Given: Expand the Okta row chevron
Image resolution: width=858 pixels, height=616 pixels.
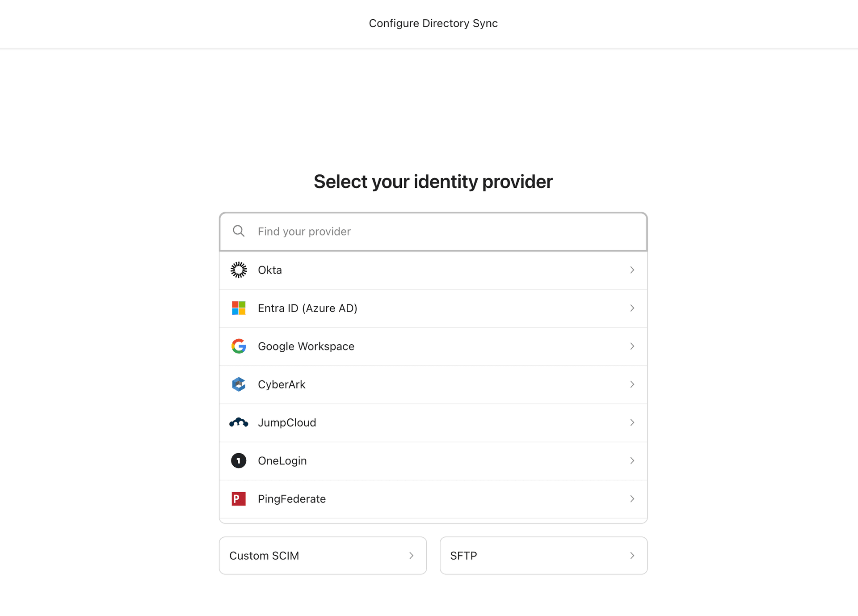Looking at the screenshot, I should (x=632, y=270).
